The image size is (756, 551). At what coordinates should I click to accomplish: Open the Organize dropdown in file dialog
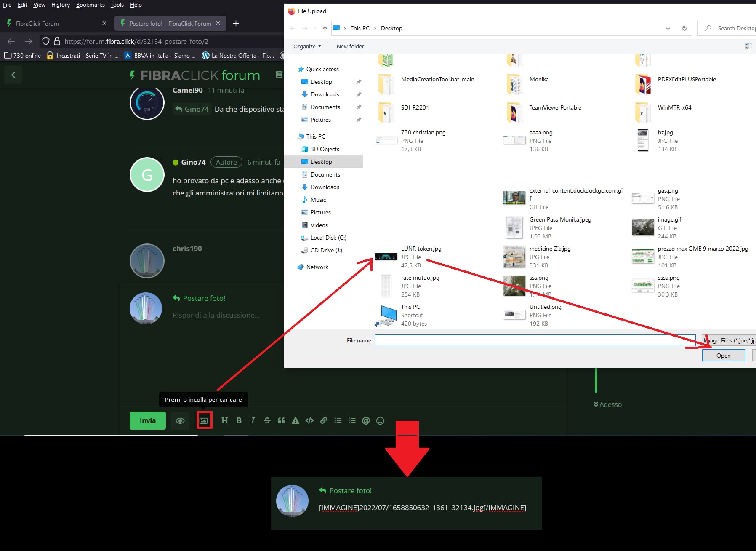307,46
